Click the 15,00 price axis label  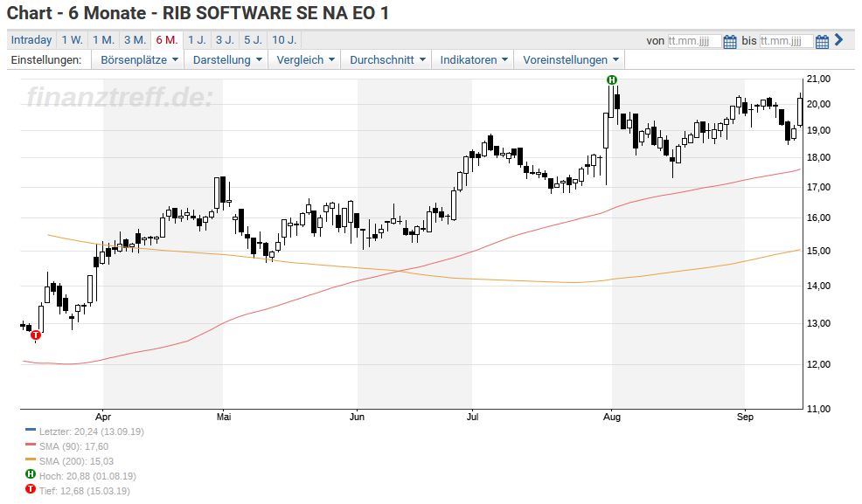[818, 251]
